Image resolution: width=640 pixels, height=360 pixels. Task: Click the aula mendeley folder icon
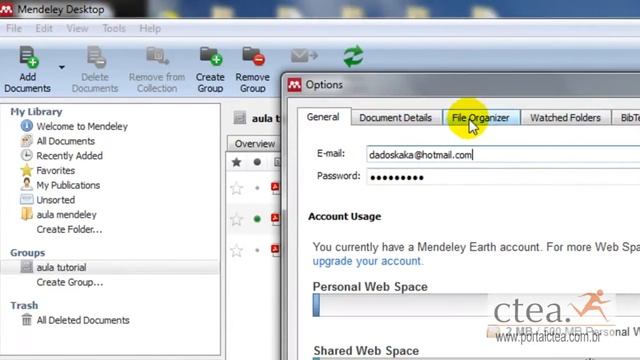pos(27,214)
